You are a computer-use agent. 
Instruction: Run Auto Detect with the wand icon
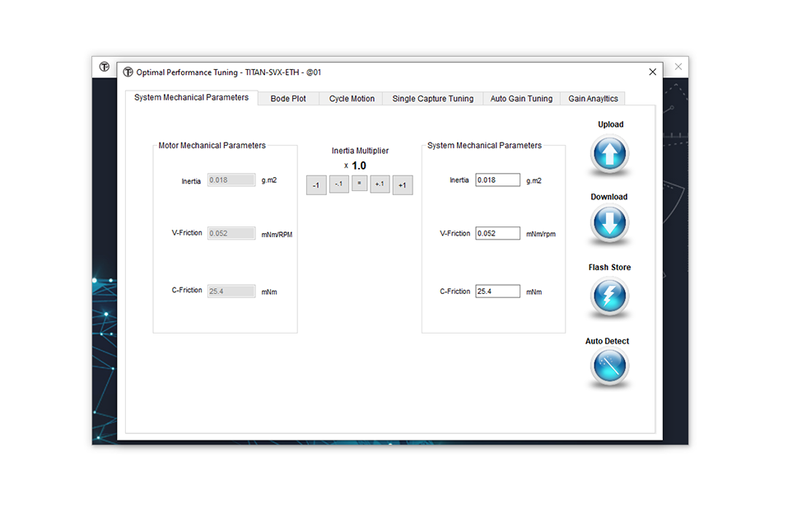click(x=609, y=367)
